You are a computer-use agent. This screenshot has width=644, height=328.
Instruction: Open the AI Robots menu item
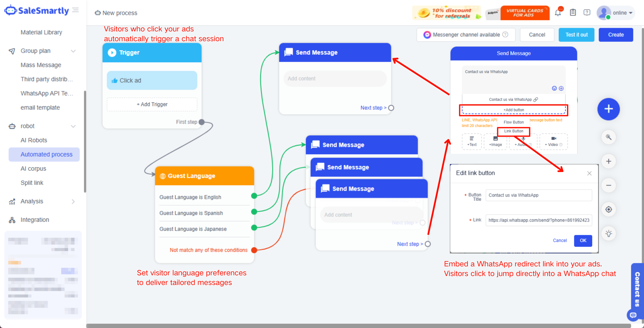coord(34,140)
